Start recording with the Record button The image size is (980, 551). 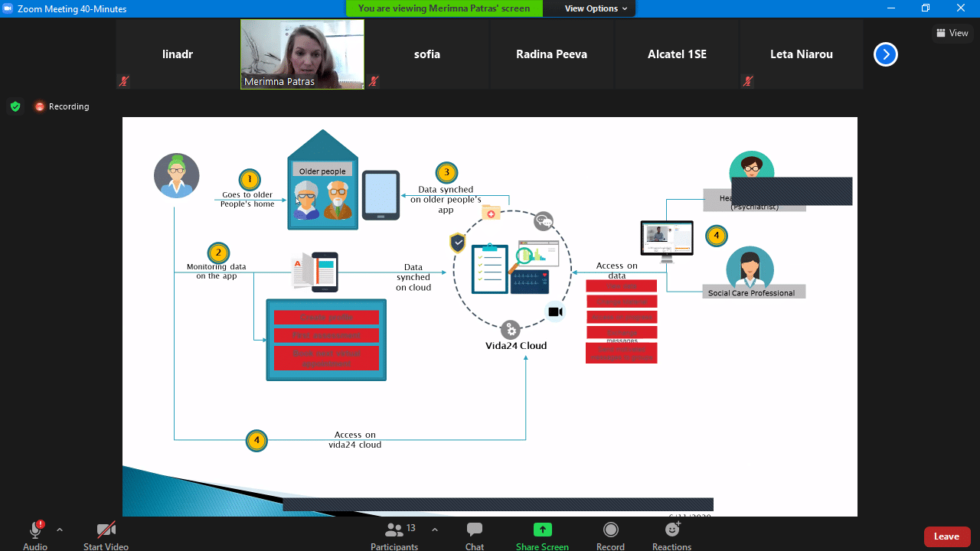point(610,535)
